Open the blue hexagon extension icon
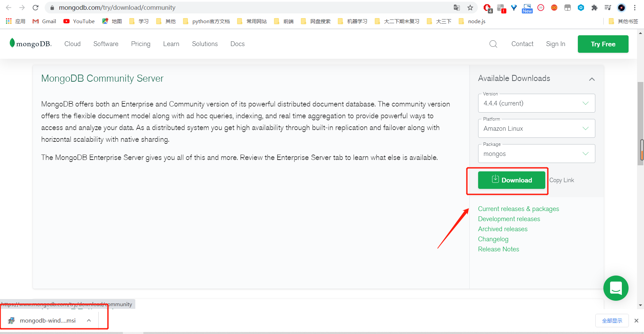 581,7
